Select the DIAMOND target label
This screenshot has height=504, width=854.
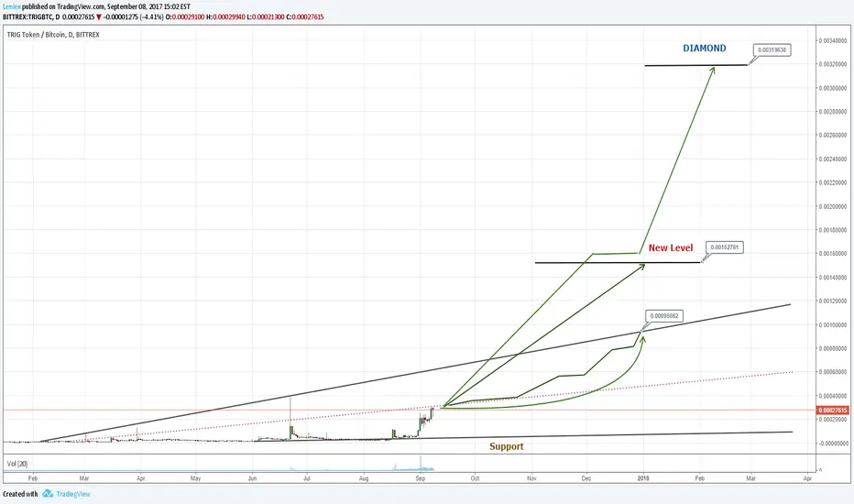(x=705, y=48)
